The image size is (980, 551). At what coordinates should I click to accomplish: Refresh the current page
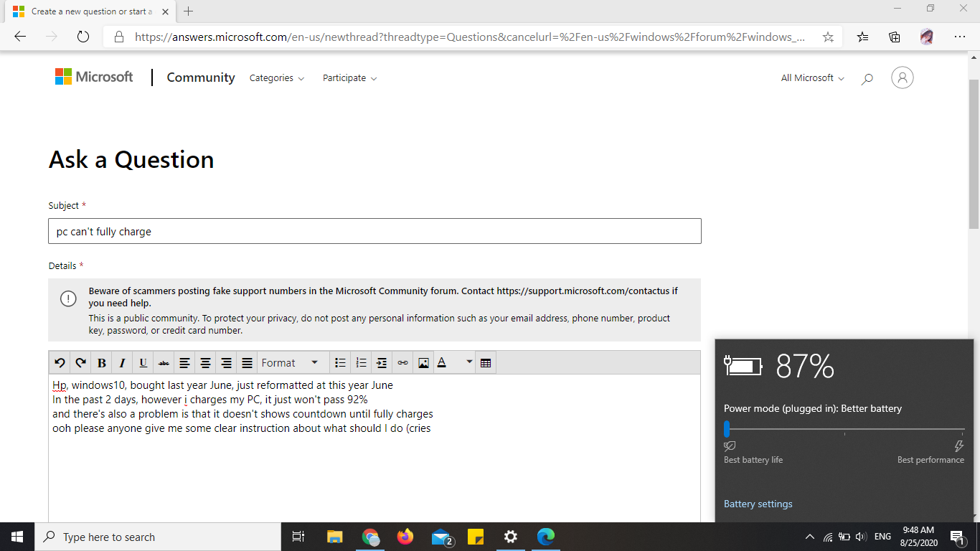[x=83, y=37]
